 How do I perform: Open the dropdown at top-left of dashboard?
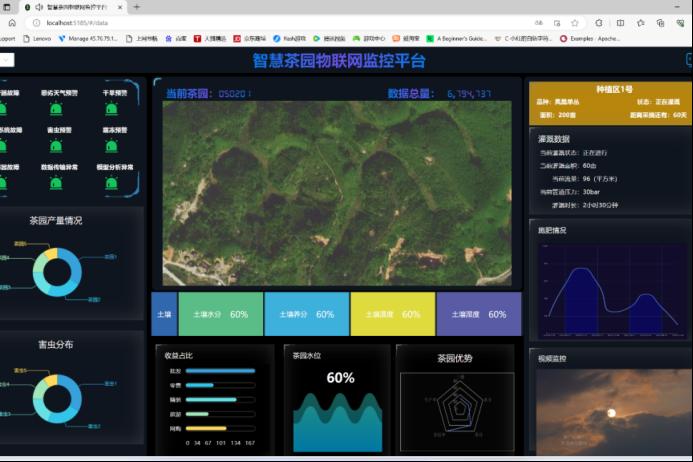pyautogui.click(x=7, y=60)
